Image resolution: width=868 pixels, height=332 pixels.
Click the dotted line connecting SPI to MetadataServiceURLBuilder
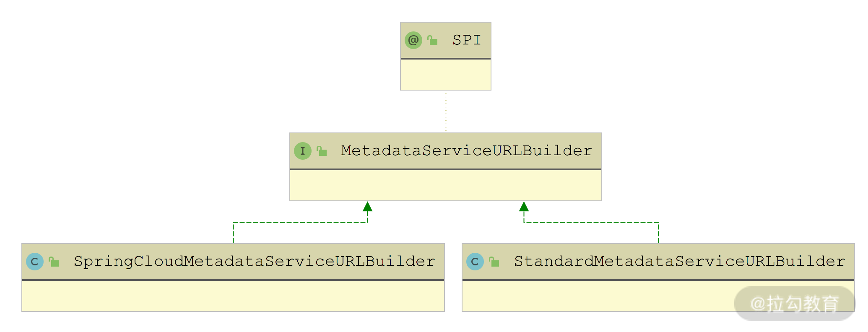[x=446, y=112]
